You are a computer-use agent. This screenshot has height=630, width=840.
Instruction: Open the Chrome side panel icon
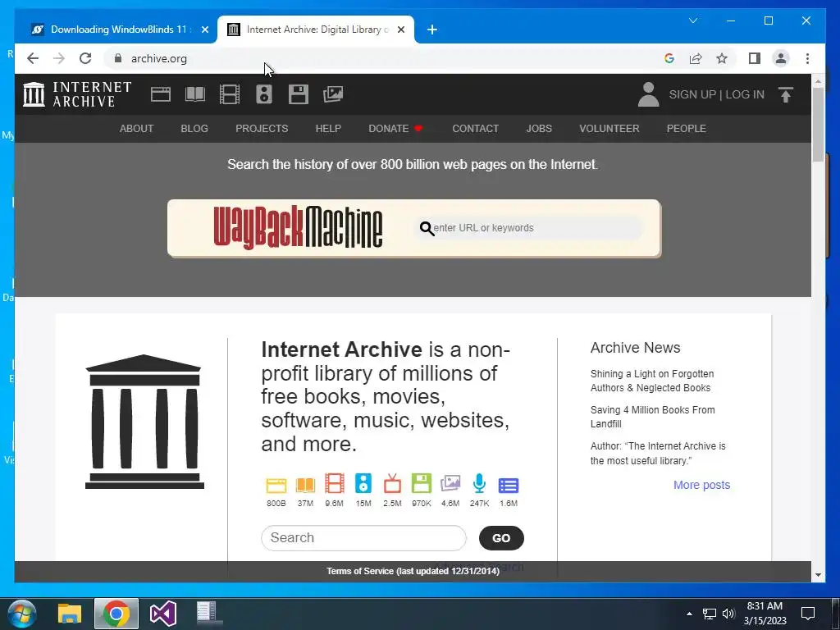(755, 58)
